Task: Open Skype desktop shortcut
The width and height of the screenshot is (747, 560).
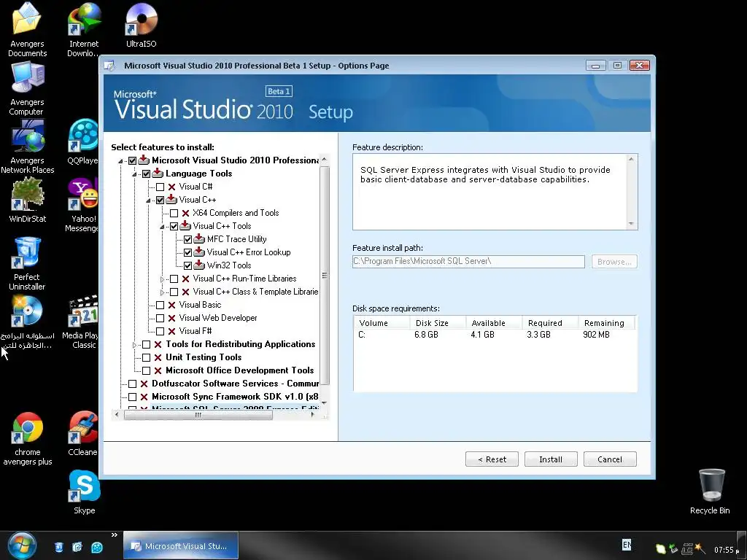Action: click(x=85, y=492)
